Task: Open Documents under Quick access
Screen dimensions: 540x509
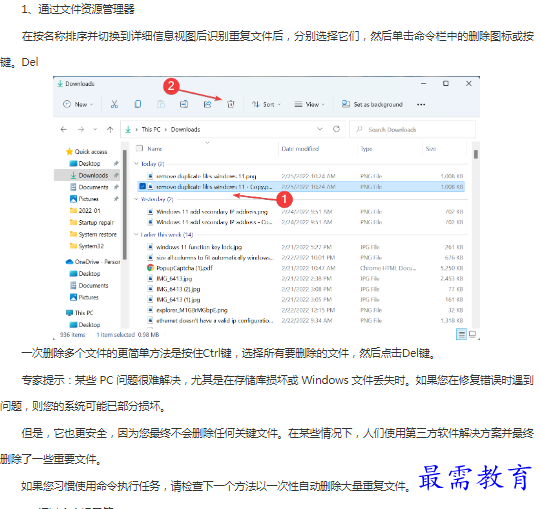Action: tap(89, 187)
